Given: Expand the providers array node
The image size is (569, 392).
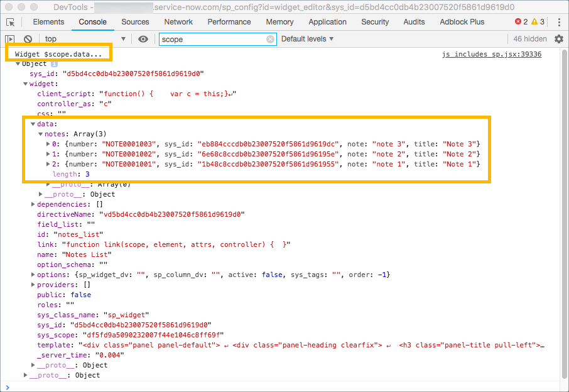Looking at the screenshot, I should 33,285.
